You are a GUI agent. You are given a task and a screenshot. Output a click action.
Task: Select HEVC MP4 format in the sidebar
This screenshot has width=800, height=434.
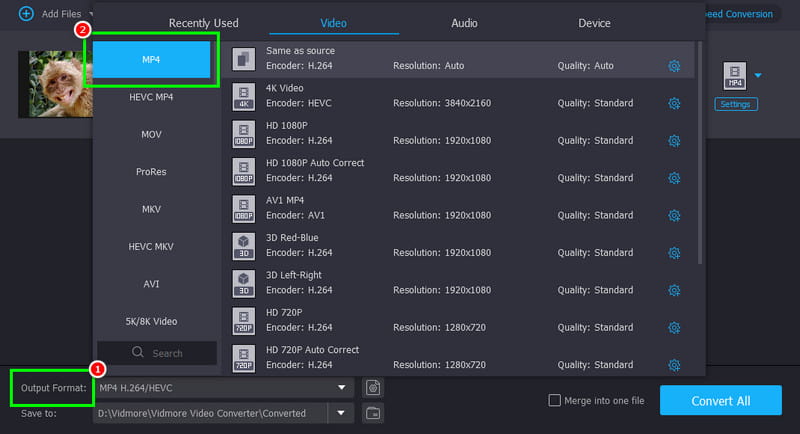point(152,97)
